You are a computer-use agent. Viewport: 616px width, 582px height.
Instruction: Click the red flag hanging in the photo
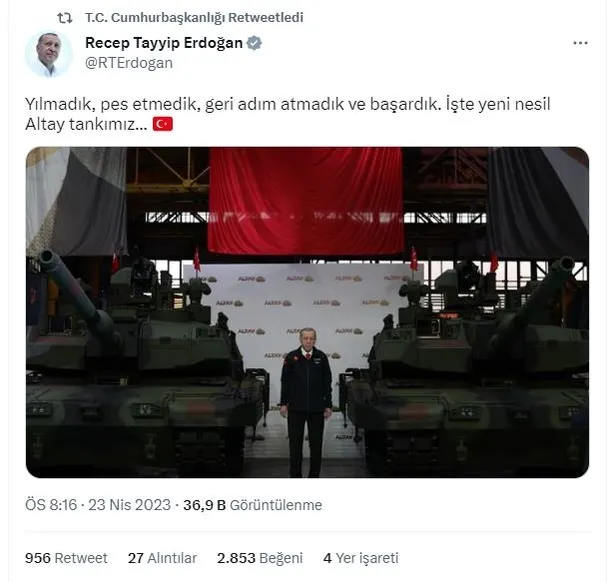(306, 200)
